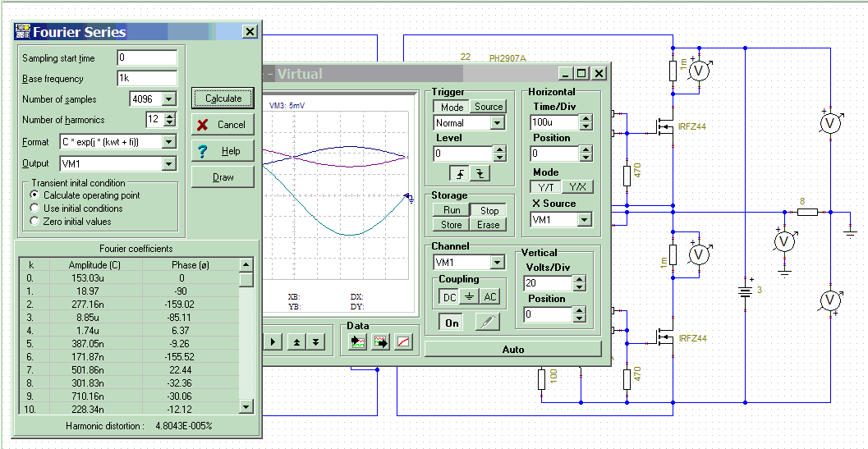Select the battery labeled 3 in schematic
Image resolution: width=868 pixels, height=449 pixels.
coord(745,290)
